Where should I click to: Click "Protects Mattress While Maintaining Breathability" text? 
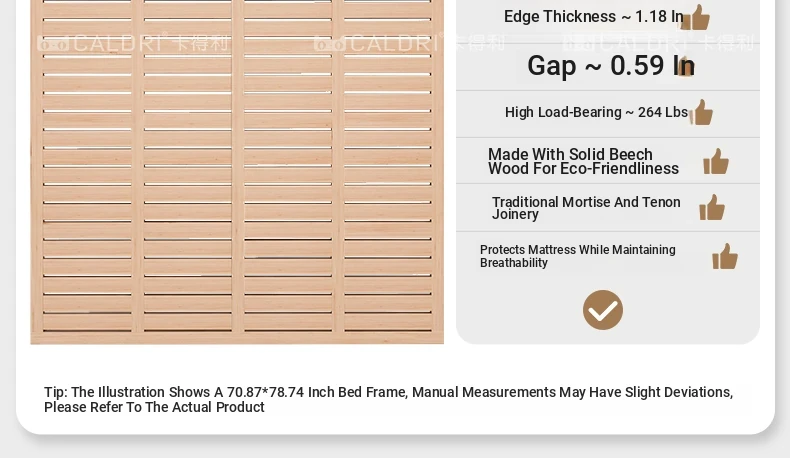[x=578, y=257]
